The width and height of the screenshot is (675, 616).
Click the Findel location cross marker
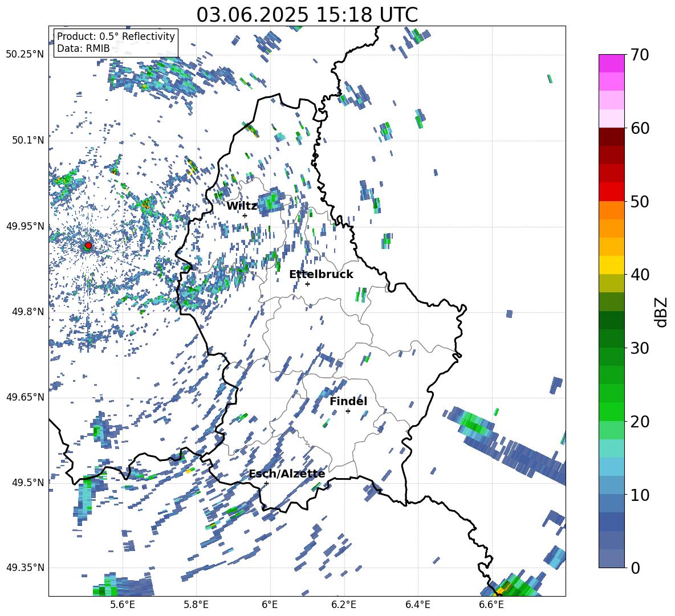coord(348,411)
